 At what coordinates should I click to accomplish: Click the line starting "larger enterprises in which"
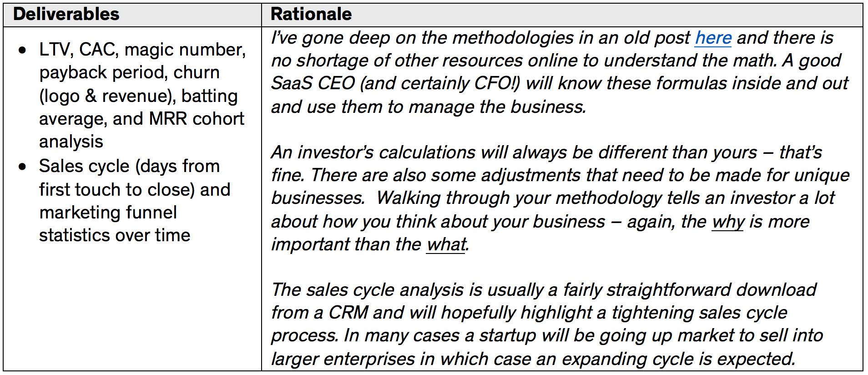pyautogui.click(x=533, y=359)
